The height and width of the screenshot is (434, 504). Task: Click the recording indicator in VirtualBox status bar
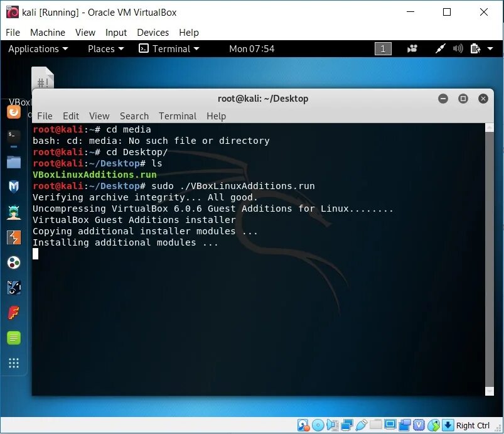click(x=405, y=425)
